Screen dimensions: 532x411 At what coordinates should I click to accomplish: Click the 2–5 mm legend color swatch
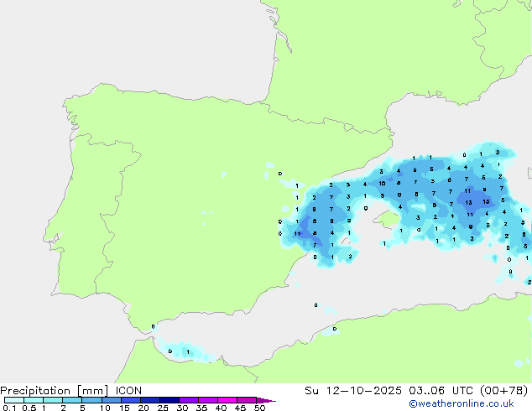(x=72, y=400)
